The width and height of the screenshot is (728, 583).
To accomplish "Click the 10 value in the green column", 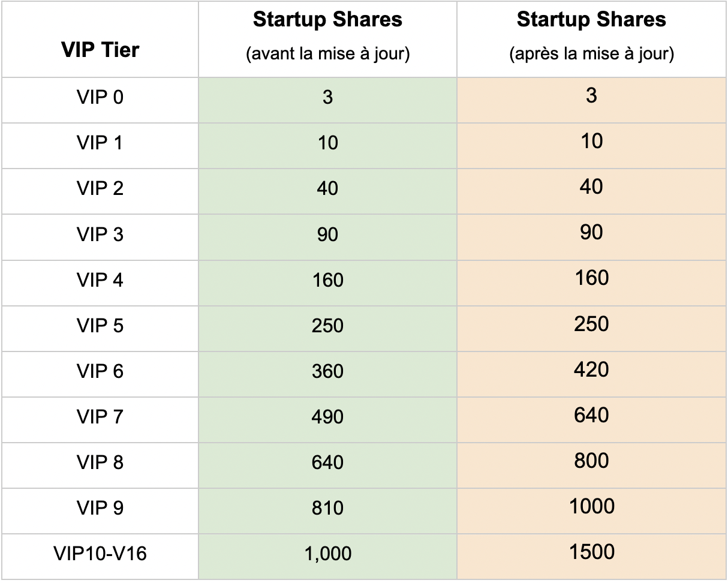I will point(327,143).
